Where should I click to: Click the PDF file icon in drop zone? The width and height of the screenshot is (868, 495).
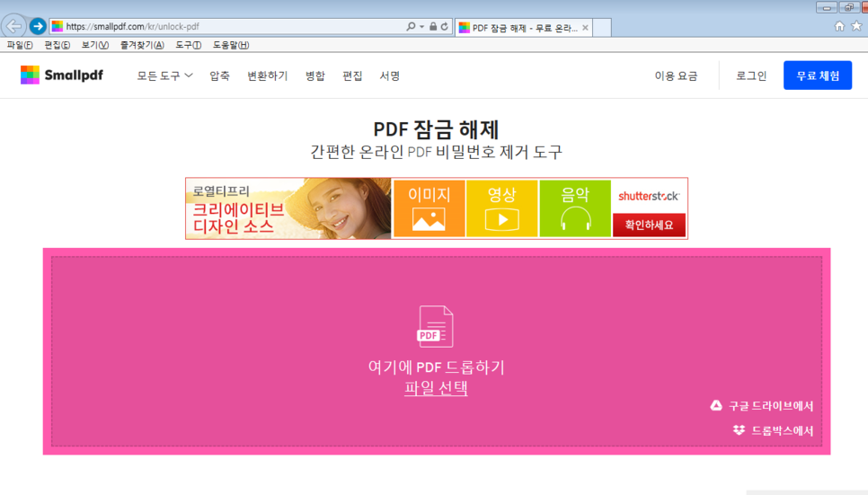(435, 327)
